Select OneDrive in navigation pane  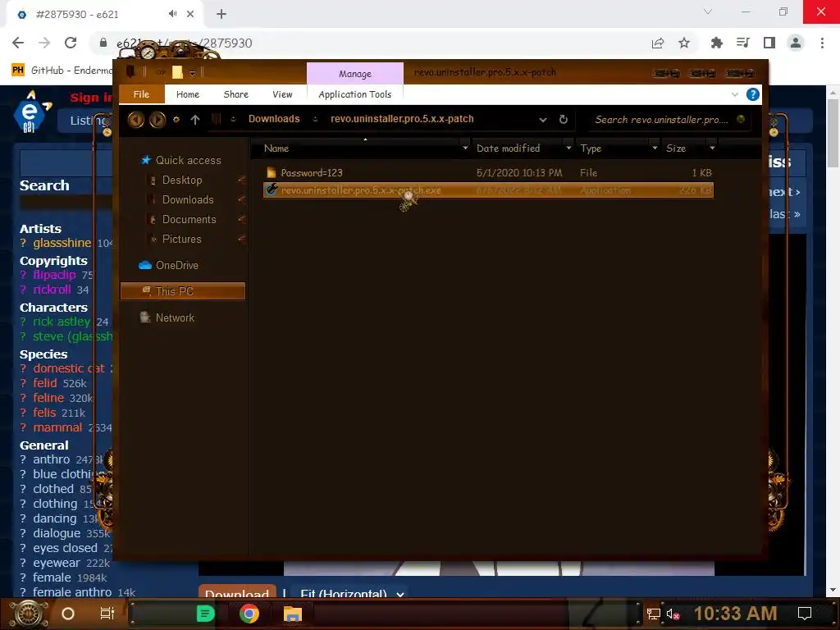click(177, 265)
